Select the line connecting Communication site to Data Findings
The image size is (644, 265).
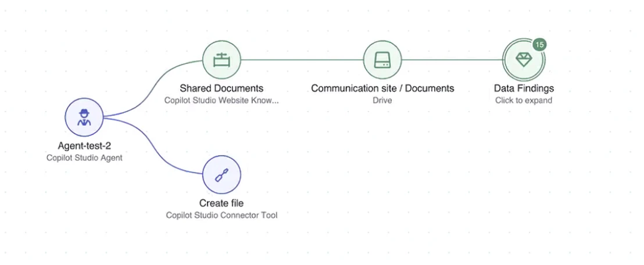point(452,60)
